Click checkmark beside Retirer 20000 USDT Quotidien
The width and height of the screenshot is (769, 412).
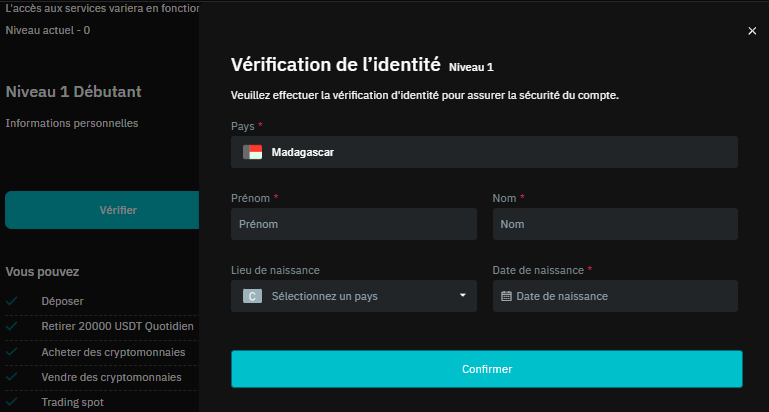click(x=12, y=326)
